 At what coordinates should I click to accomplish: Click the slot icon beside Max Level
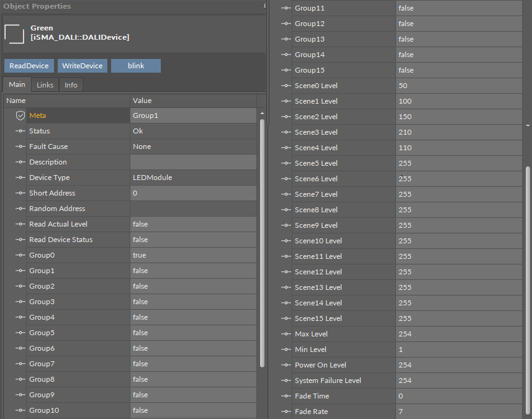pos(286,334)
